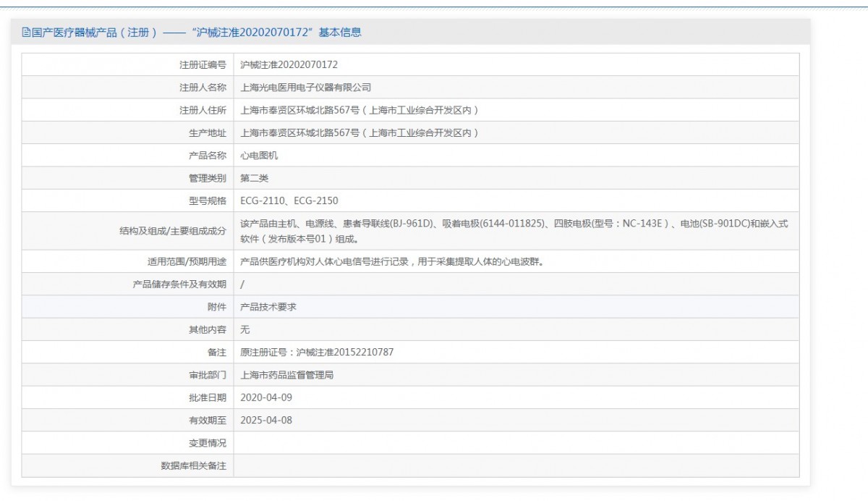The height and width of the screenshot is (501, 868).
Task: Click the remark 原注册证号：沪械注准20152210787
Action: click(x=317, y=353)
